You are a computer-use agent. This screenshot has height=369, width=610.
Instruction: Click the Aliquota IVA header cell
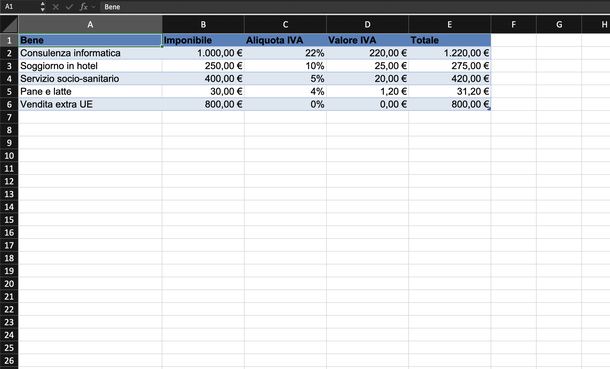(285, 40)
